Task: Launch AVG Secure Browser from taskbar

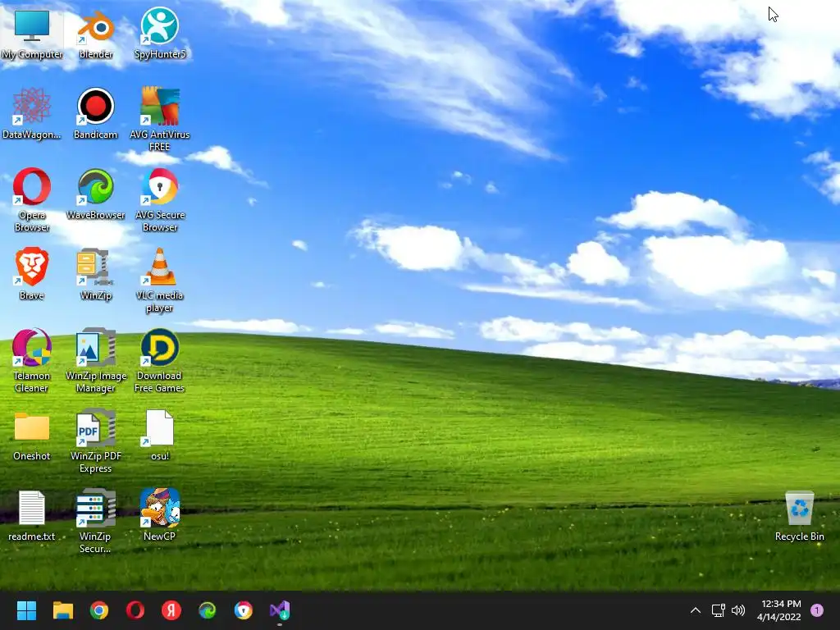Action: point(243,610)
